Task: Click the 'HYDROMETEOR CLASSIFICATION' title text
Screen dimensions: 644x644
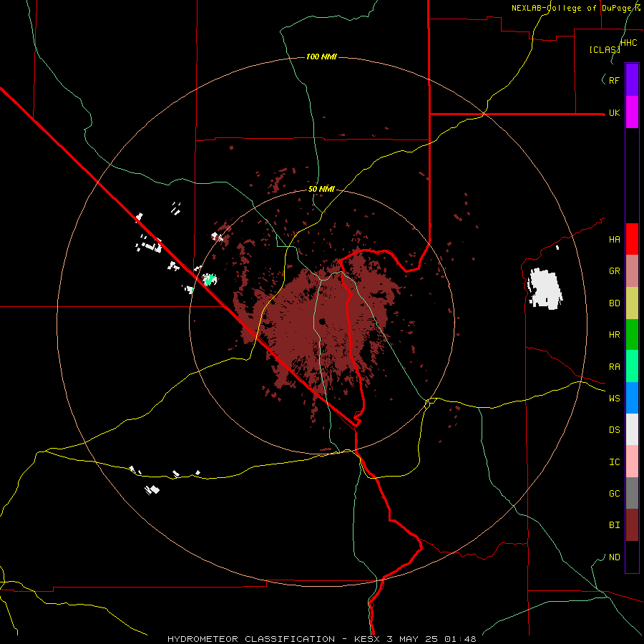Action: point(251,639)
